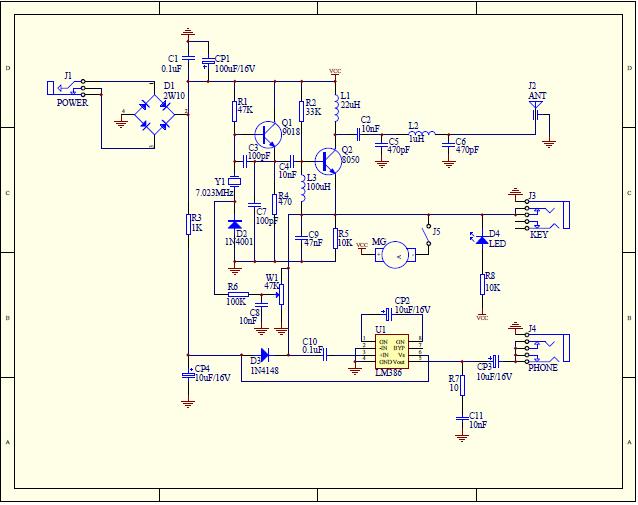Screen dimensions: 638x505
Task: Click the J2 ANT antenna connector
Action: click(536, 111)
